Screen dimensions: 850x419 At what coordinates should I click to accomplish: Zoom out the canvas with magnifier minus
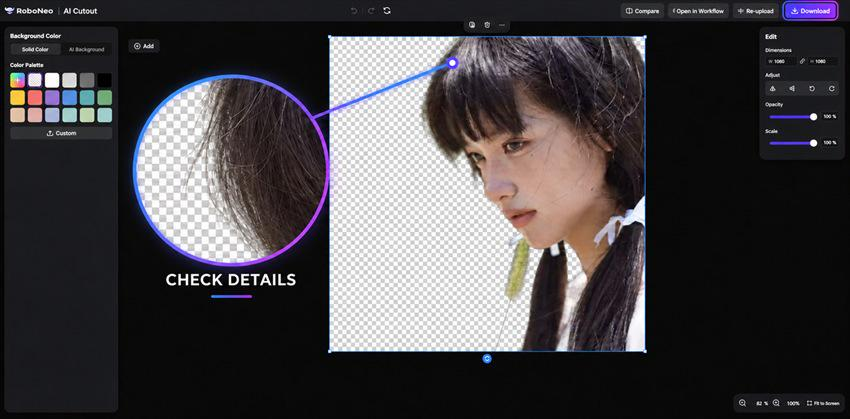pyautogui.click(x=742, y=403)
